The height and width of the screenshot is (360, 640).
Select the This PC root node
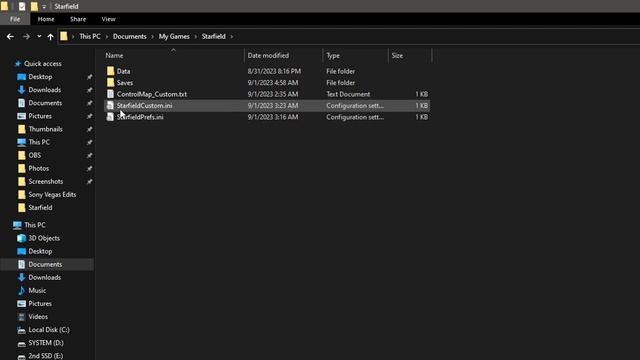pos(35,225)
